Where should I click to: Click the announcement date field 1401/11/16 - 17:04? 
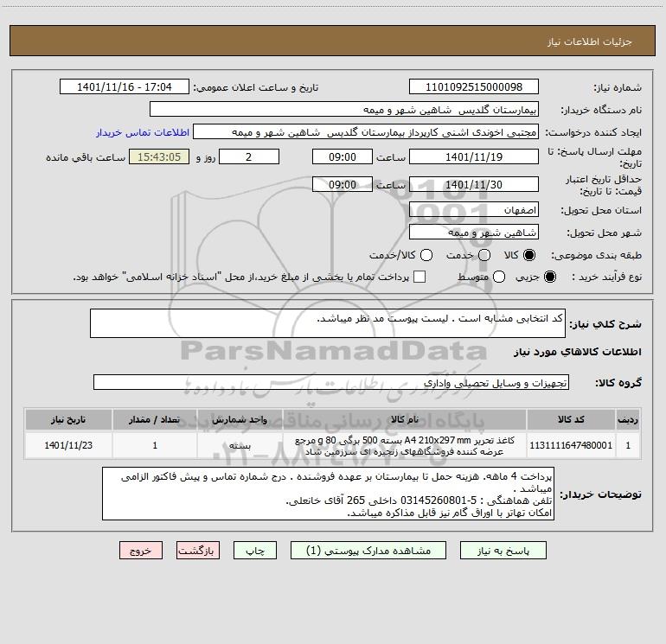(125, 87)
